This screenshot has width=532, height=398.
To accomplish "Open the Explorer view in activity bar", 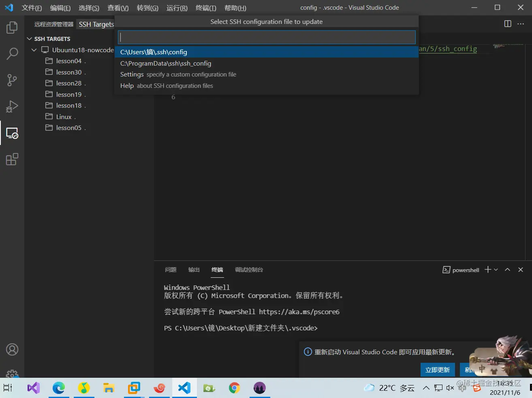I will coord(12,28).
